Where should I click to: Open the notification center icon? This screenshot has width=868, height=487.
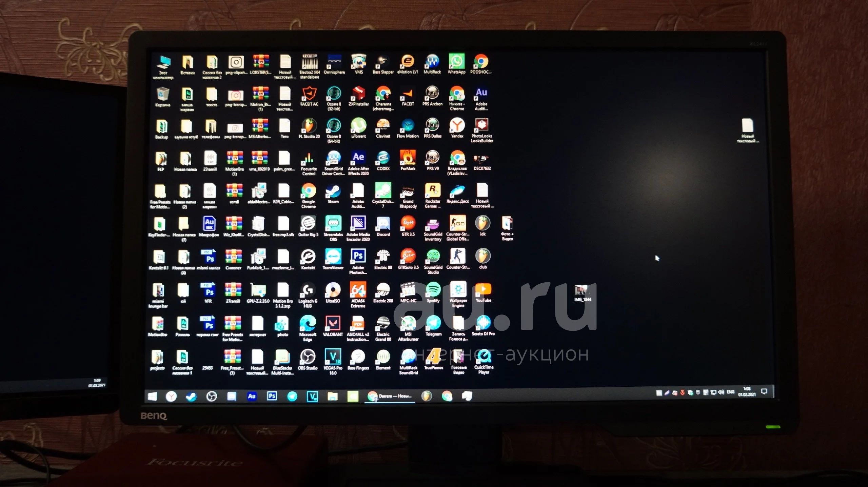coord(764,391)
